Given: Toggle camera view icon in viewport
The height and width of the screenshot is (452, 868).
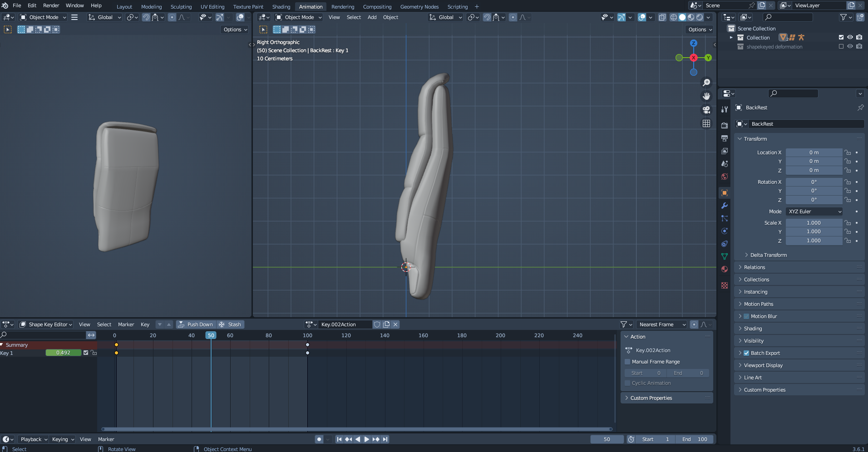Looking at the screenshot, I should pos(706,110).
